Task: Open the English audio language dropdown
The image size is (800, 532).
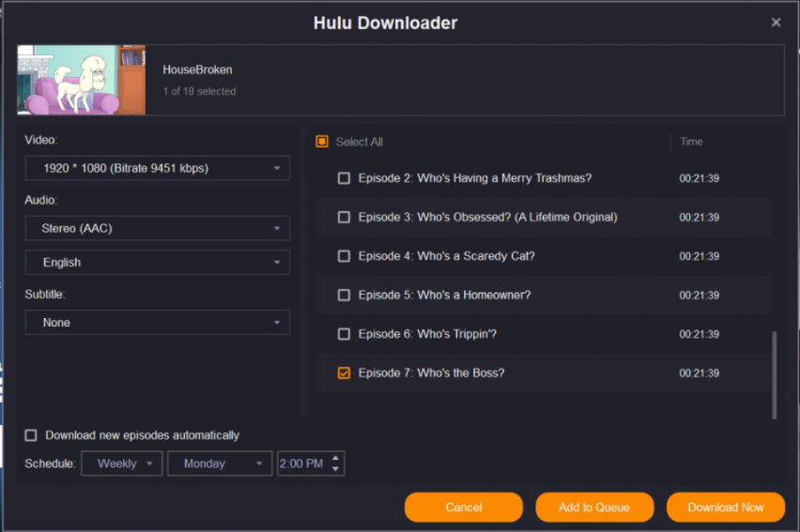Action: click(157, 262)
